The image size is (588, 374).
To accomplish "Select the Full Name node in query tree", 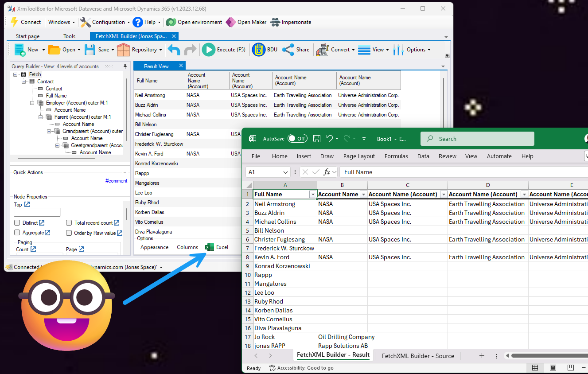I will (x=56, y=96).
